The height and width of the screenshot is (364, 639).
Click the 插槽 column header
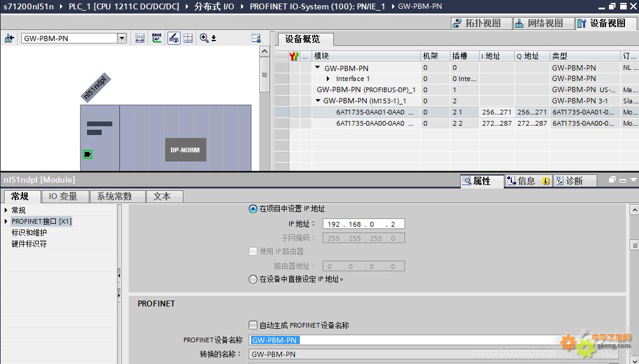[464, 56]
